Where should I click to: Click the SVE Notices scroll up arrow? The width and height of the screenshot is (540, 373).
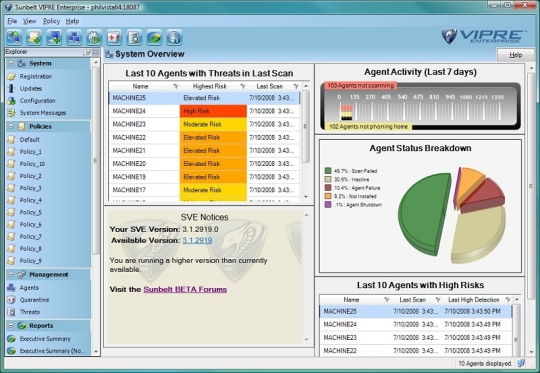307,215
